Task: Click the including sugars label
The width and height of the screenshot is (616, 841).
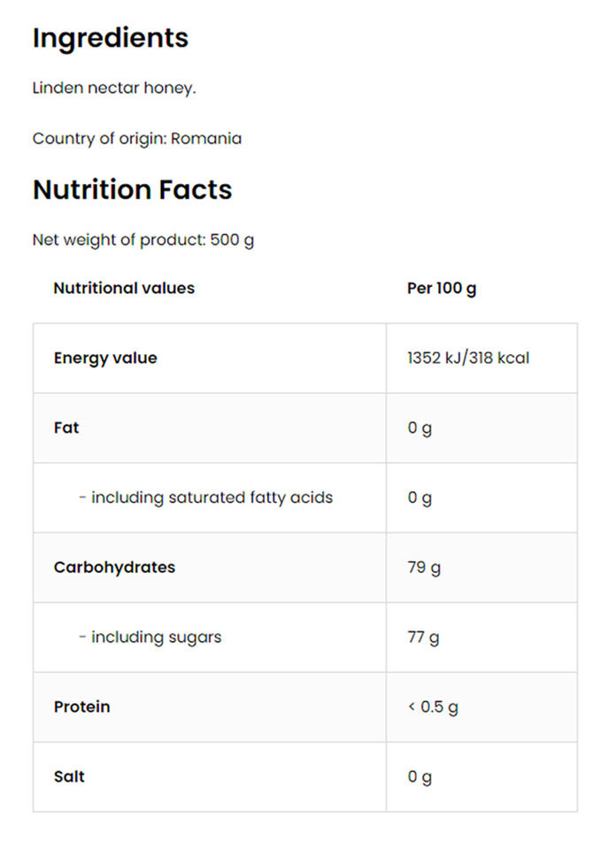Action: point(150,637)
